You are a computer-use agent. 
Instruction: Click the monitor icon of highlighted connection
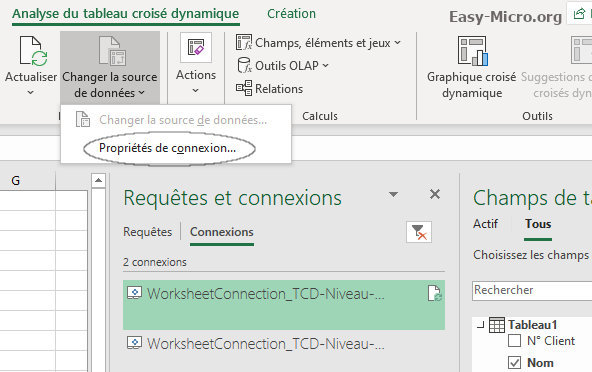pyautogui.click(x=134, y=293)
